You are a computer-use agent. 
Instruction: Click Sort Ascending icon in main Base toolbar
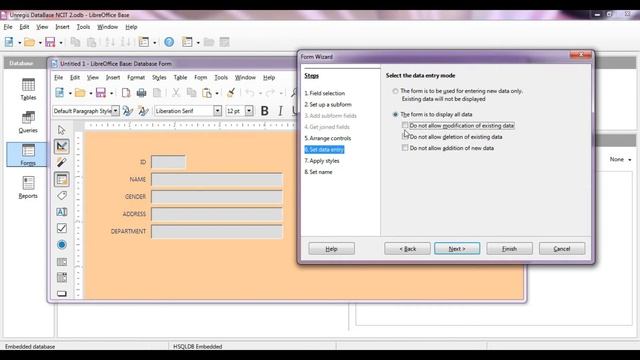[x=110, y=42]
